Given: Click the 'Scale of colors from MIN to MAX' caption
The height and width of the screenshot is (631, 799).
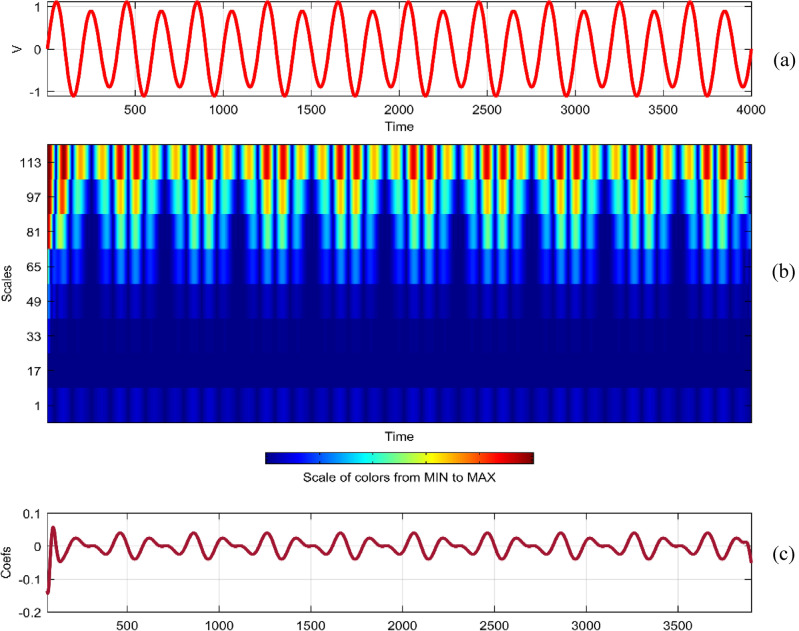Looking at the screenshot, I should 399,477.
